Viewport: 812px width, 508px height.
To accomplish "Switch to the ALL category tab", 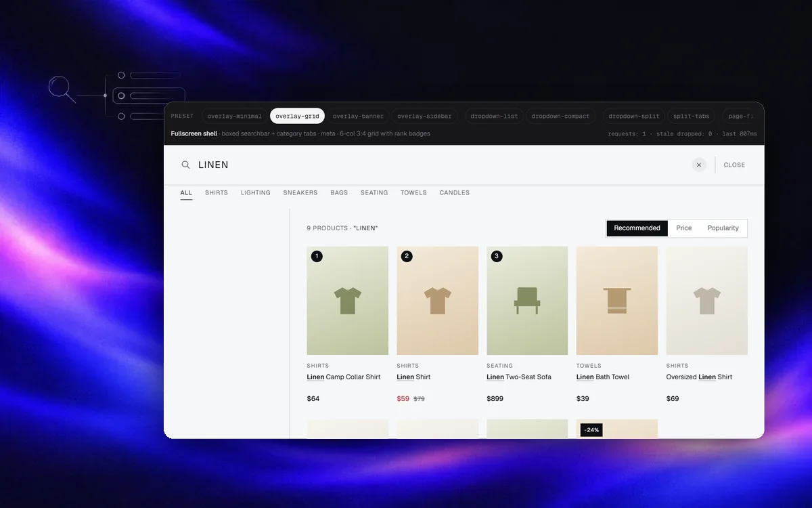I will tap(186, 193).
